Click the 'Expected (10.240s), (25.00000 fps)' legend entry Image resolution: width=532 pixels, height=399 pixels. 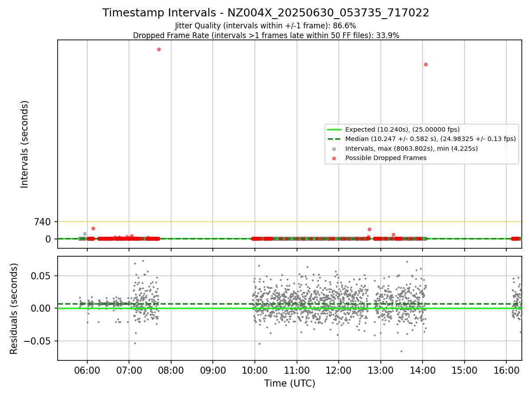click(x=402, y=129)
